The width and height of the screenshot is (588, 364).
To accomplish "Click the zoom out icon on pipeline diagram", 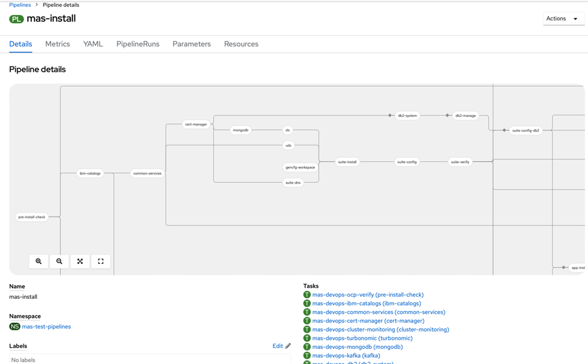I will (x=59, y=261).
